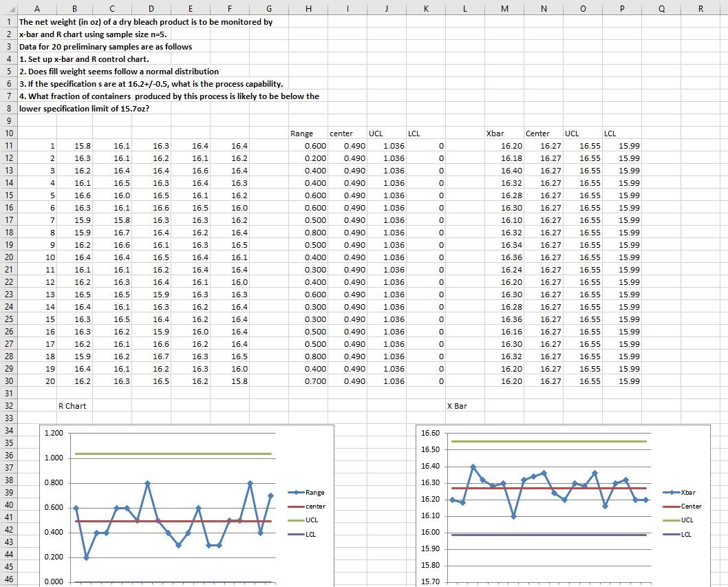Select the LCL legend entry in R chart
This screenshot has width=728, height=587.
302,534
